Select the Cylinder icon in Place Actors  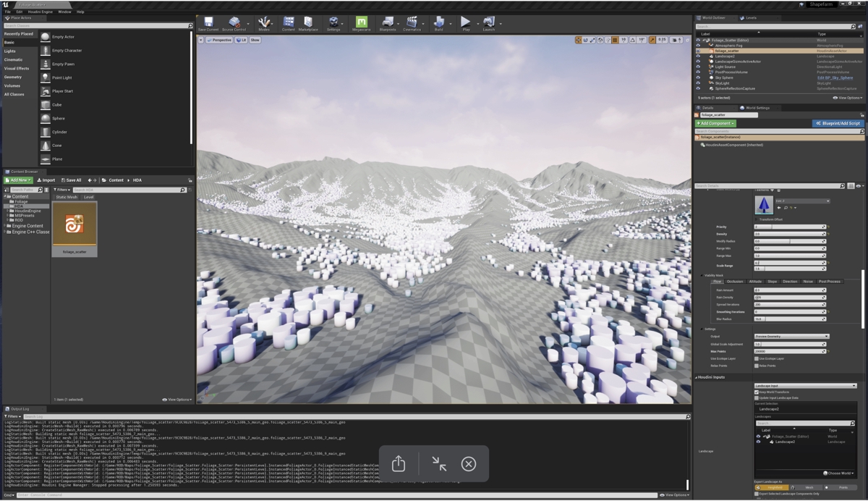click(x=46, y=132)
